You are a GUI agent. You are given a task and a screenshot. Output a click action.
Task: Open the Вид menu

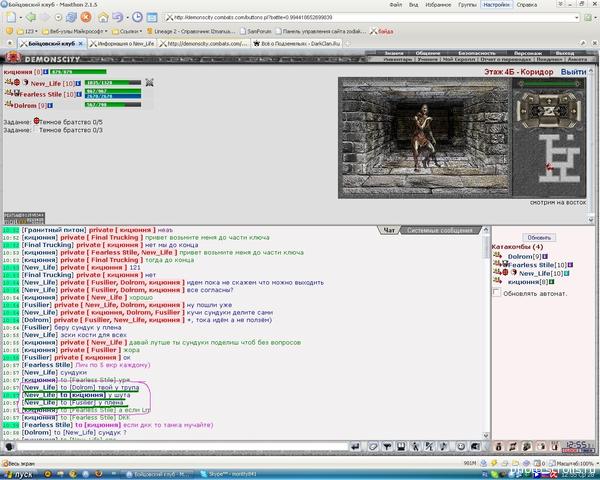413,5
